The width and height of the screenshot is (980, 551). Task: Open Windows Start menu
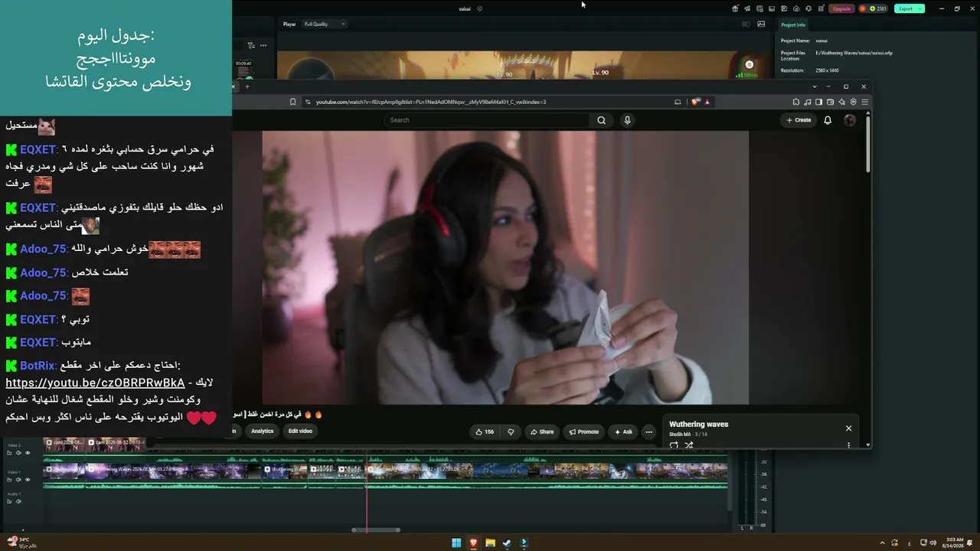click(x=456, y=543)
